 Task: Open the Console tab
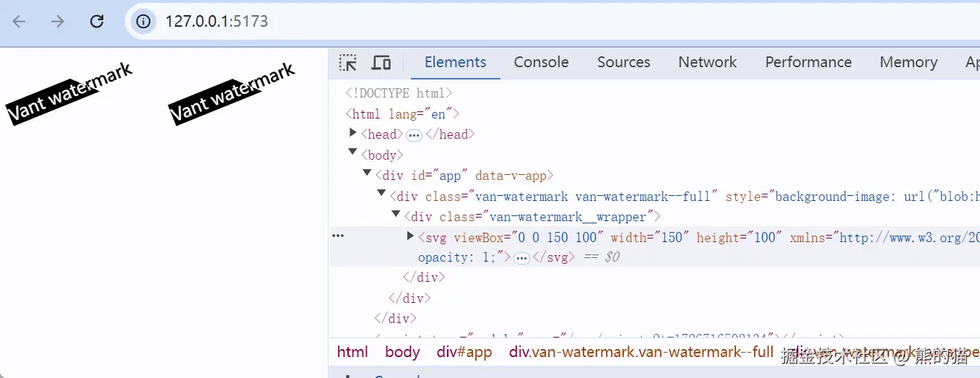[541, 62]
